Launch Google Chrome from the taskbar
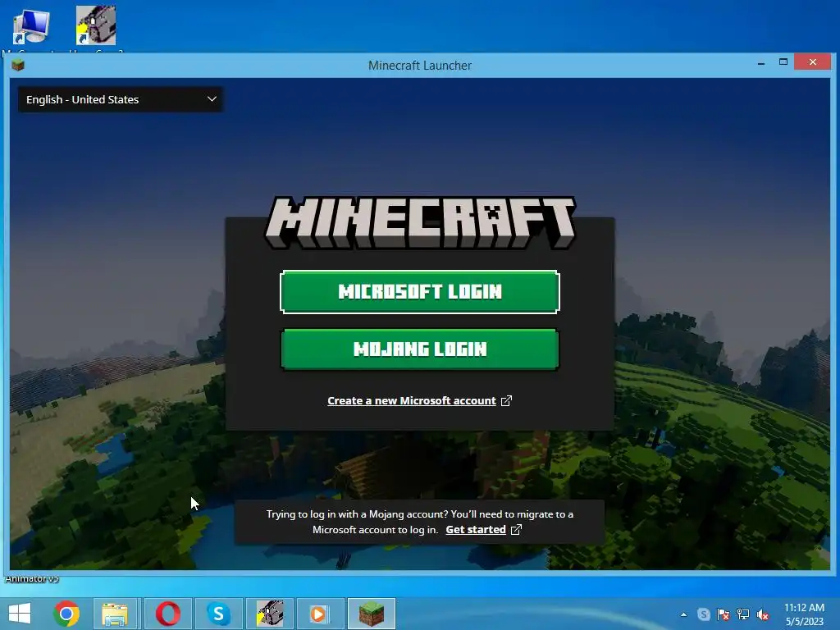The width and height of the screenshot is (840, 630). click(66, 614)
